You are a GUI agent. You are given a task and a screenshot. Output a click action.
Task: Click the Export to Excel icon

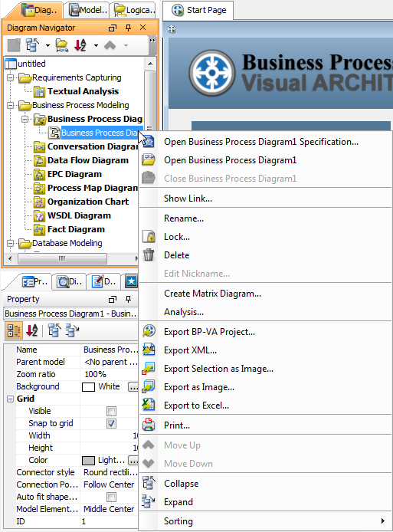click(x=149, y=405)
